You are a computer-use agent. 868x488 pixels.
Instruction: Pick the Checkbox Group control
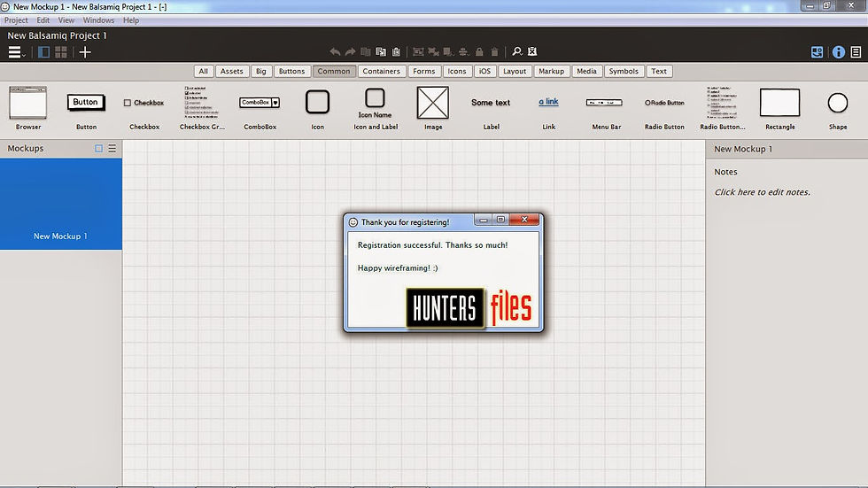[x=202, y=108]
